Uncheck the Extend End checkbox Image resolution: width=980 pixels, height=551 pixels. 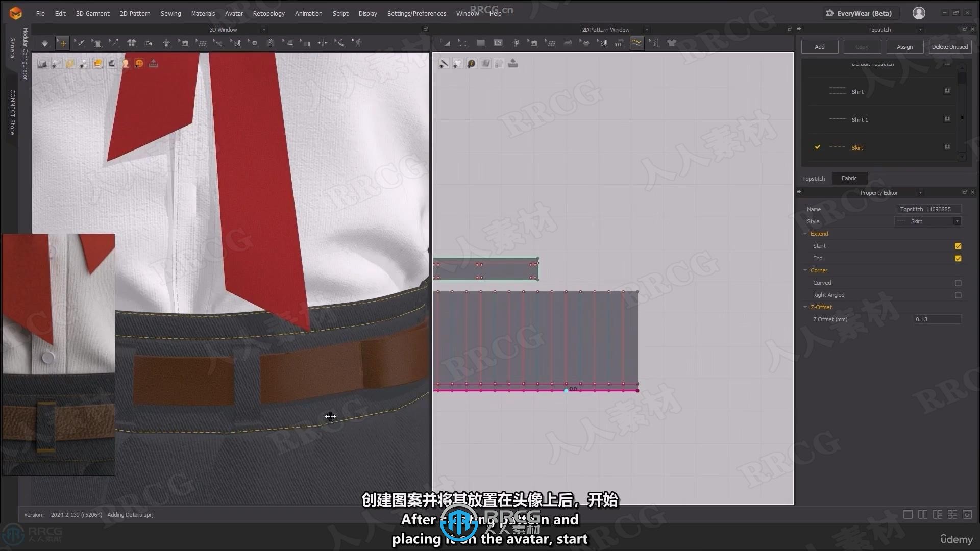[x=958, y=258]
